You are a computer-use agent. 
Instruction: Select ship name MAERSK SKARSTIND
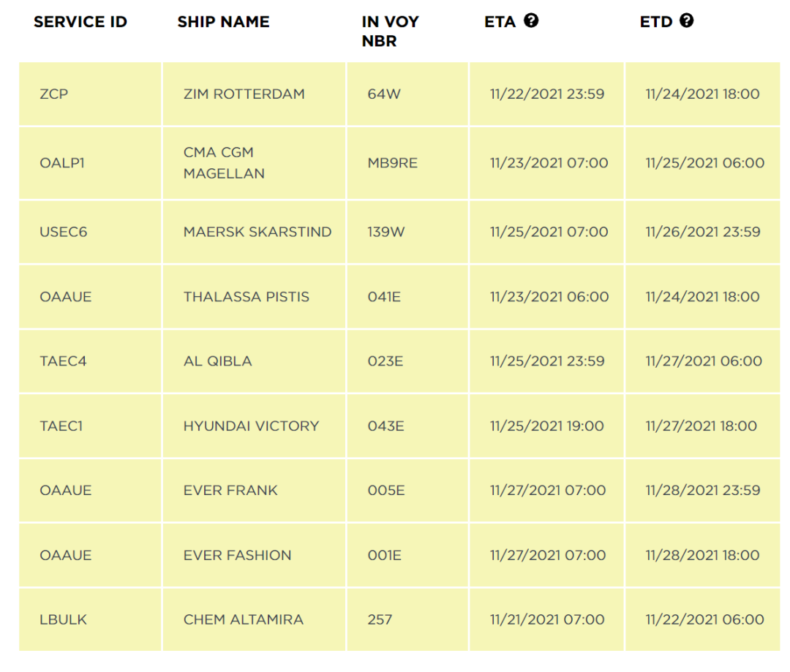coord(257,233)
